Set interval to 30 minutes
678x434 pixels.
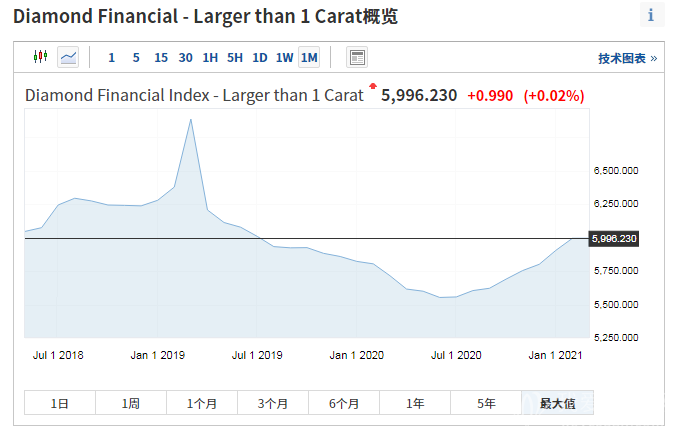(x=186, y=57)
